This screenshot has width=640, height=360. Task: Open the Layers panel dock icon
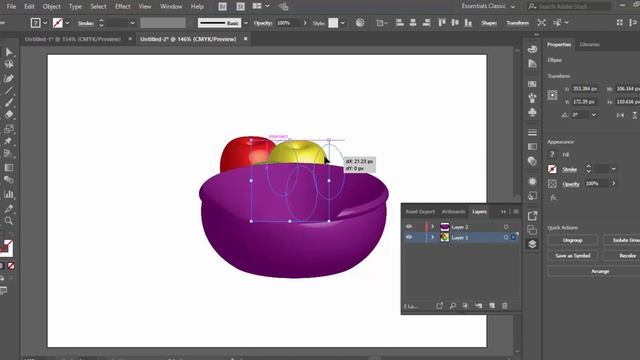(x=532, y=244)
